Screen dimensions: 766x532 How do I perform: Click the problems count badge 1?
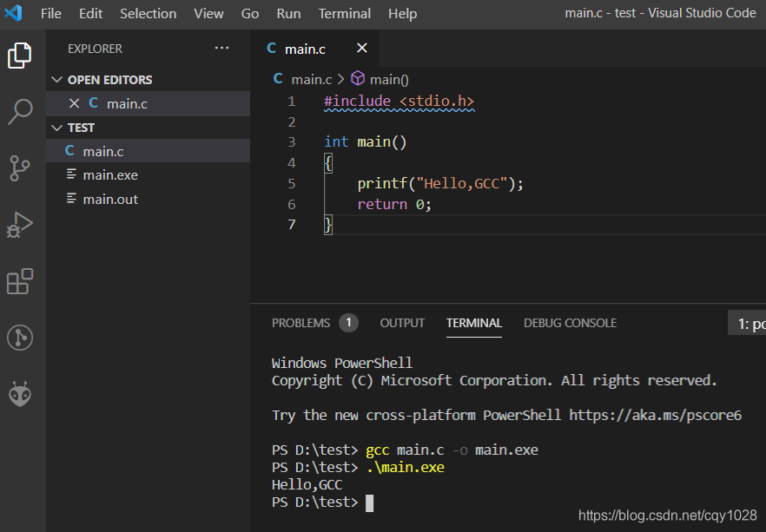click(x=349, y=323)
